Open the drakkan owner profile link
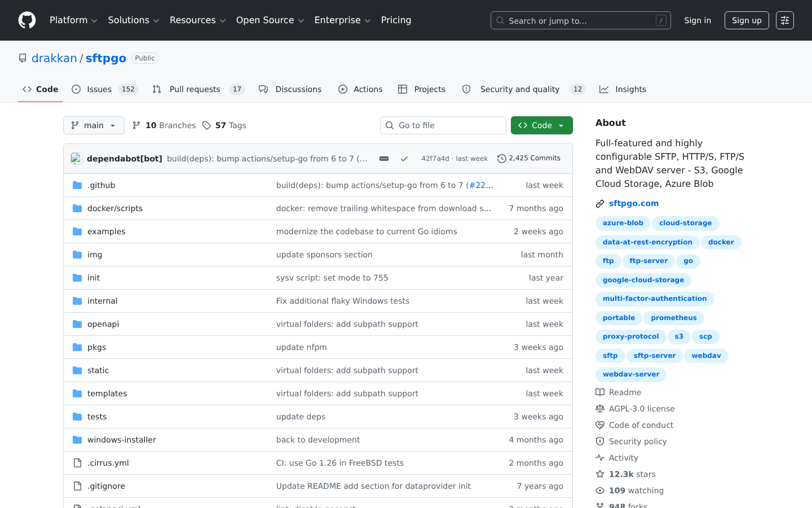This screenshot has height=508, width=812. tap(54, 58)
